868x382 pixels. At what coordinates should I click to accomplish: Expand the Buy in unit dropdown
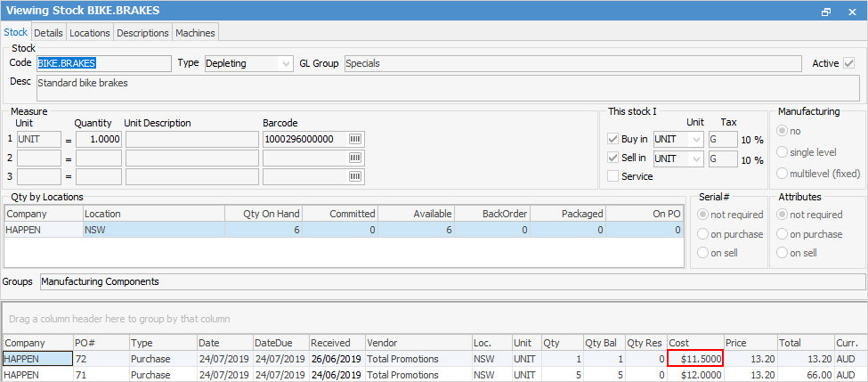pos(694,140)
